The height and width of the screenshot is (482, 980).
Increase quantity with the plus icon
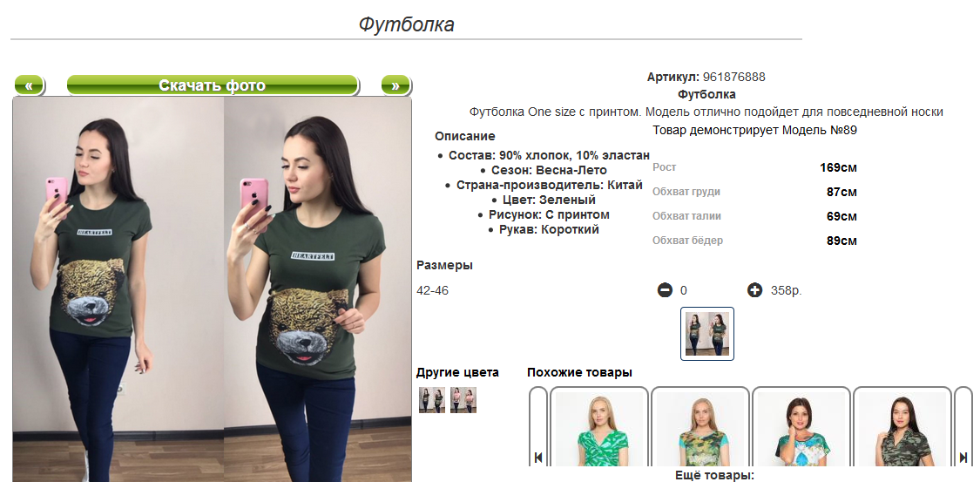pyautogui.click(x=755, y=290)
